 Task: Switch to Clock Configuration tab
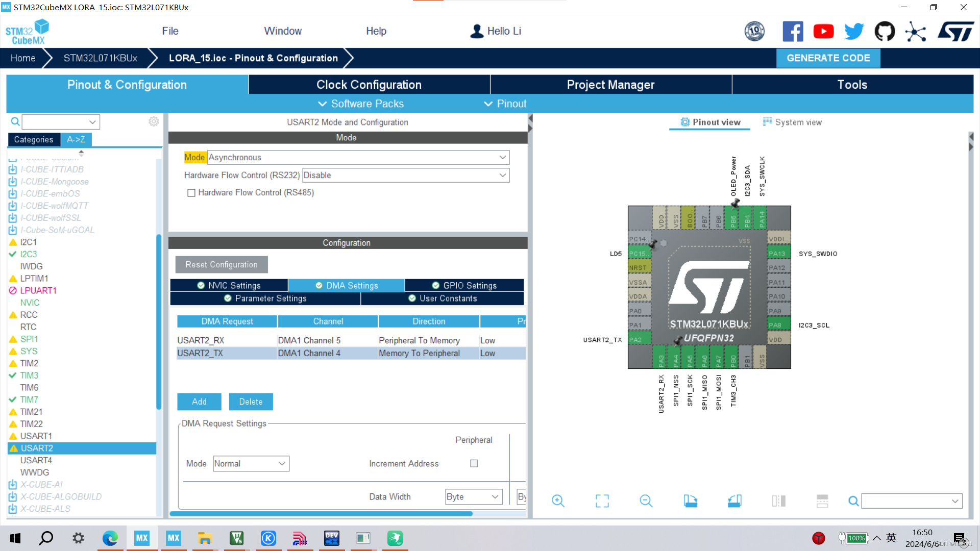tap(370, 85)
